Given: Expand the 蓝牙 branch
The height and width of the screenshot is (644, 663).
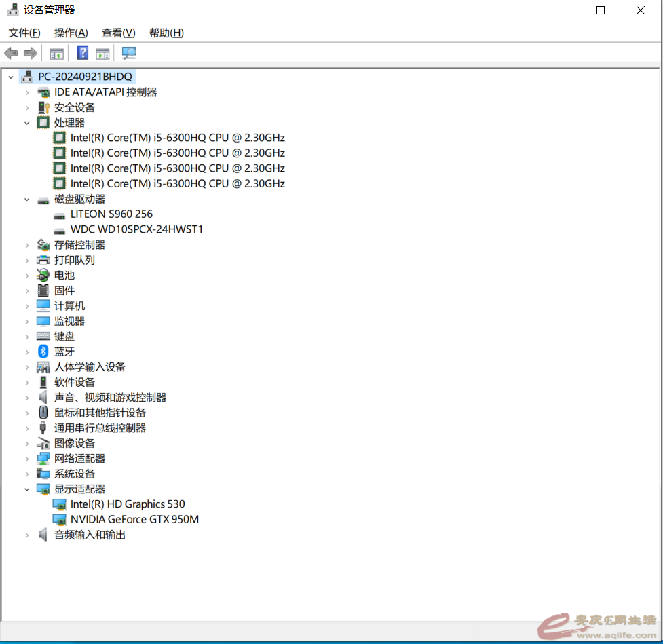Looking at the screenshot, I should [27, 352].
